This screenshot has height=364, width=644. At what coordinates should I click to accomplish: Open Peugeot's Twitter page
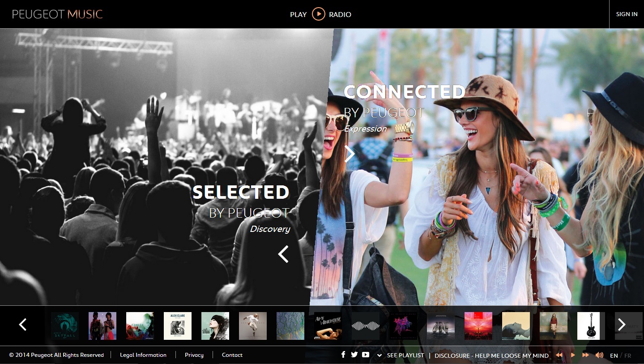click(x=354, y=355)
